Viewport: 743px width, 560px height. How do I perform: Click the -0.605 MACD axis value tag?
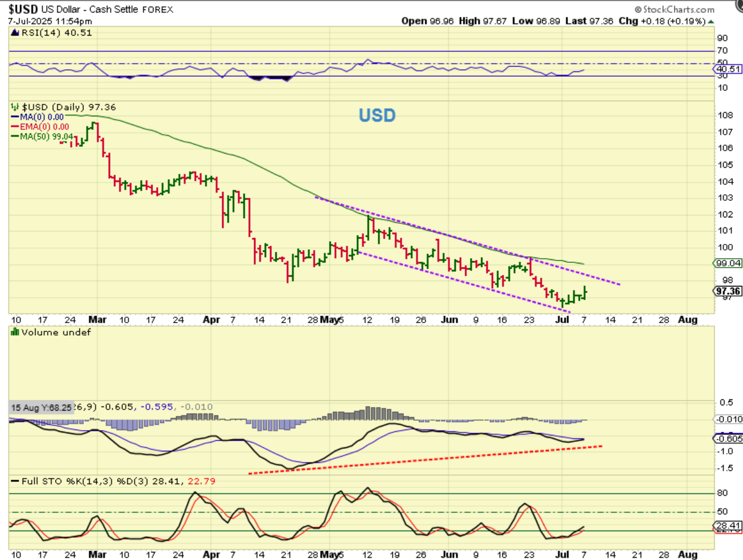(728, 438)
